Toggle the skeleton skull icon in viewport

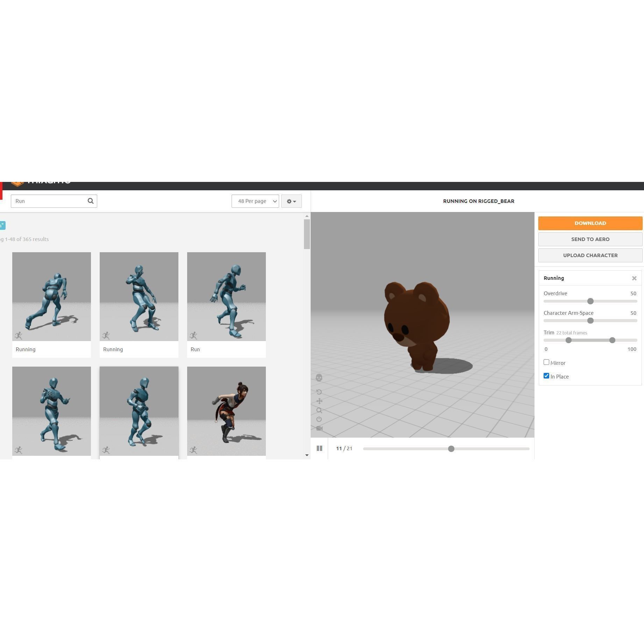pos(319,378)
